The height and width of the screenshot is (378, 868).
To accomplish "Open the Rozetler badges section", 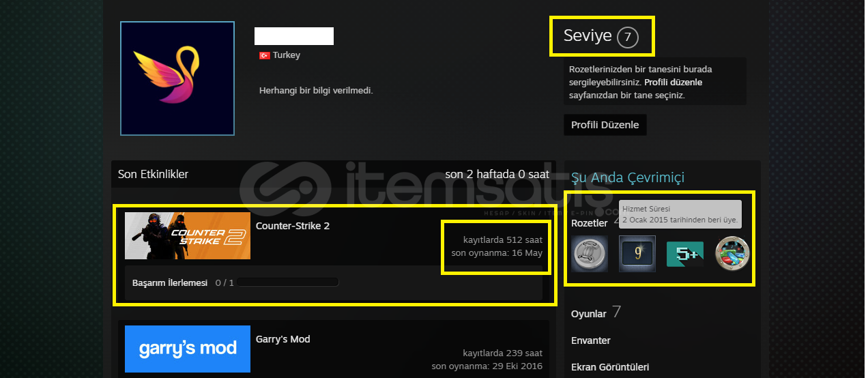I will [589, 223].
